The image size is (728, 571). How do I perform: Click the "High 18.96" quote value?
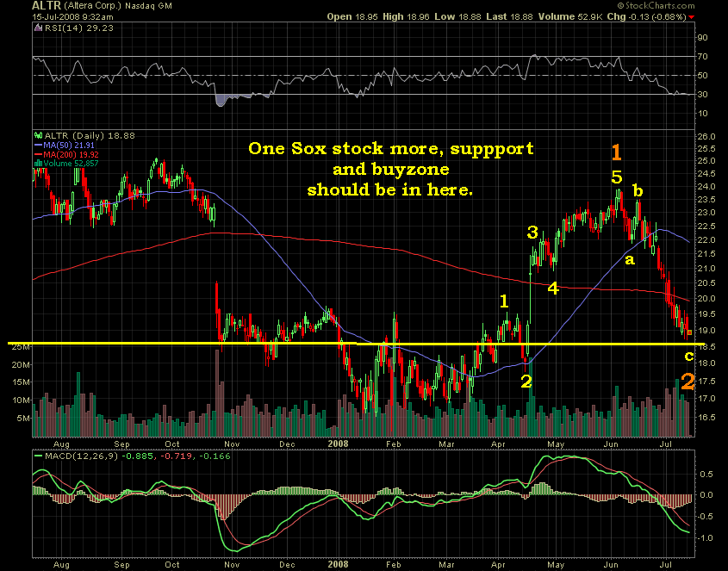(x=407, y=16)
